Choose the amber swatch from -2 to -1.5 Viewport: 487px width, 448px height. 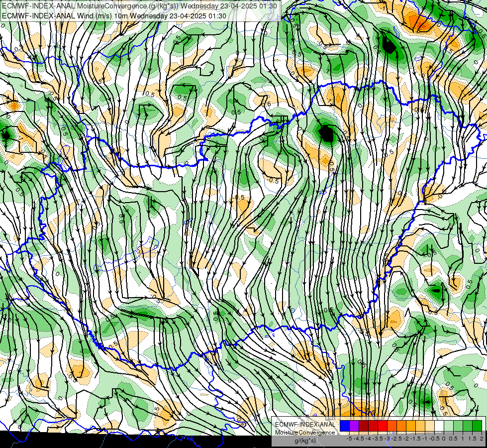click(x=411, y=426)
